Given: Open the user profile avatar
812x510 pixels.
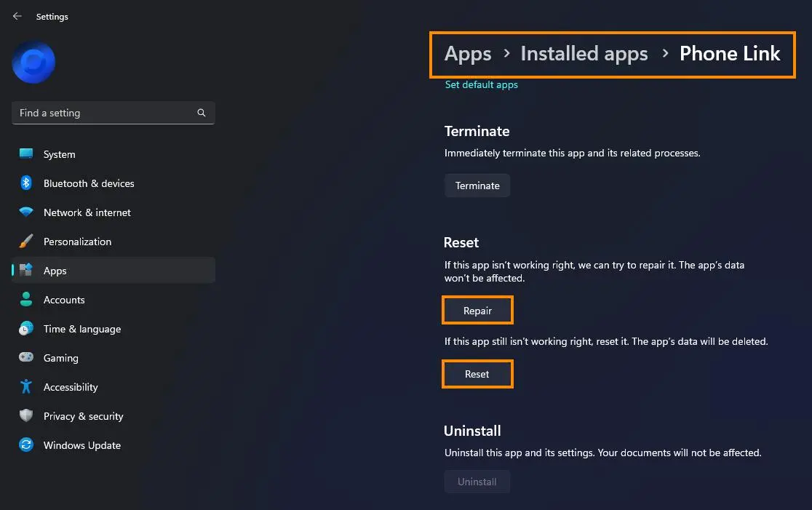Looking at the screenshot, I should (x=33, y=62).
